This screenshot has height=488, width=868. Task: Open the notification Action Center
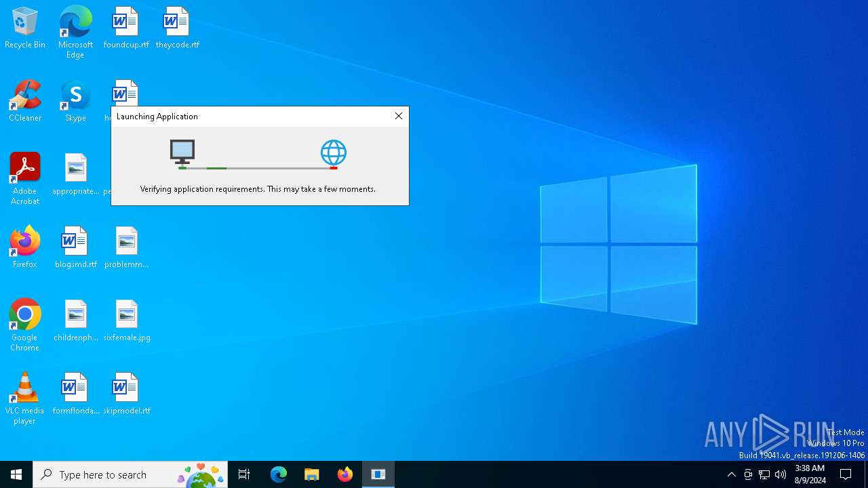click(846, 474)
